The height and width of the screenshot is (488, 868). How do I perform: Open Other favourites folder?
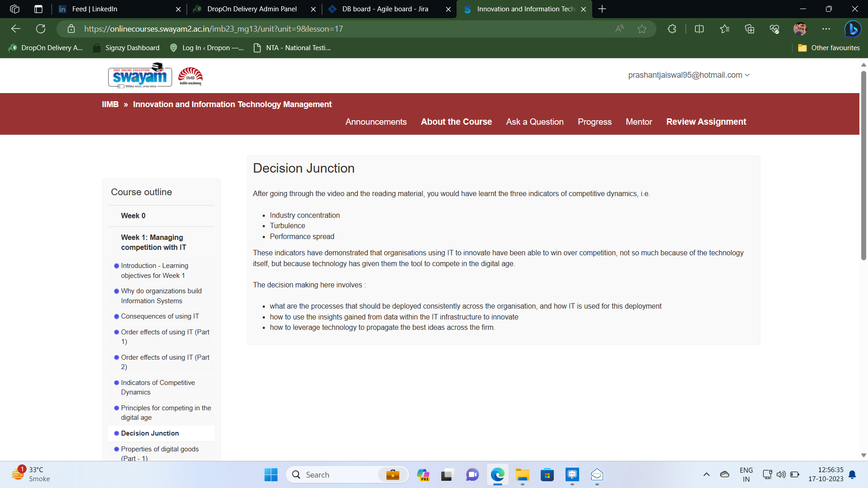pyautogui.click(x=829, y=48)
